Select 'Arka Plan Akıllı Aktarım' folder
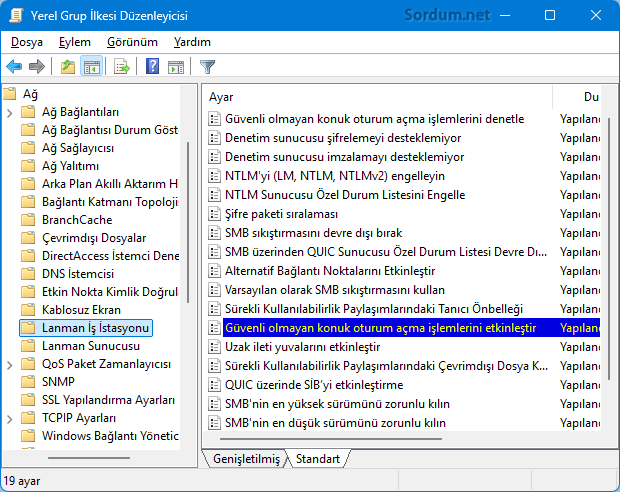The width and height of the screenshot is (620, 492). [x=110, y=184]
